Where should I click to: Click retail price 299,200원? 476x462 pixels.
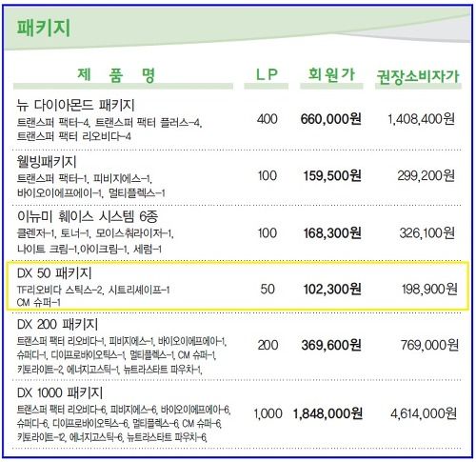(x=426, y=175)
